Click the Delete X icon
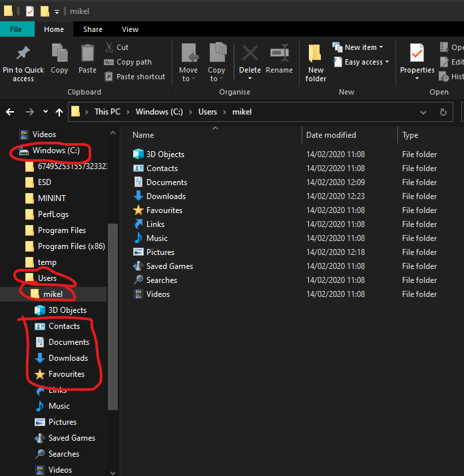This screenshot has width=464, height=476. (250, 53)
